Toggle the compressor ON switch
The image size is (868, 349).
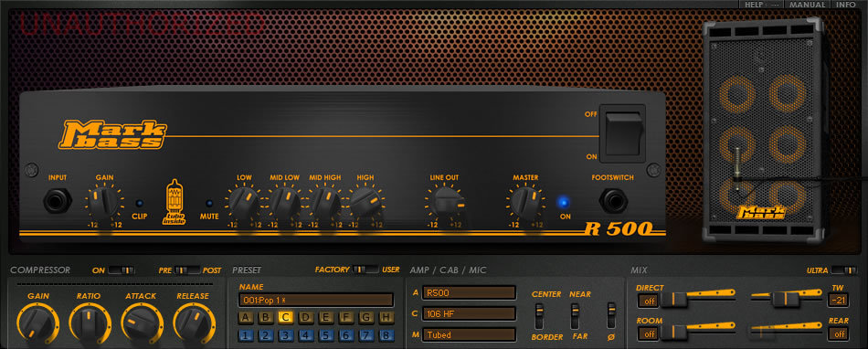coord(122,270)
